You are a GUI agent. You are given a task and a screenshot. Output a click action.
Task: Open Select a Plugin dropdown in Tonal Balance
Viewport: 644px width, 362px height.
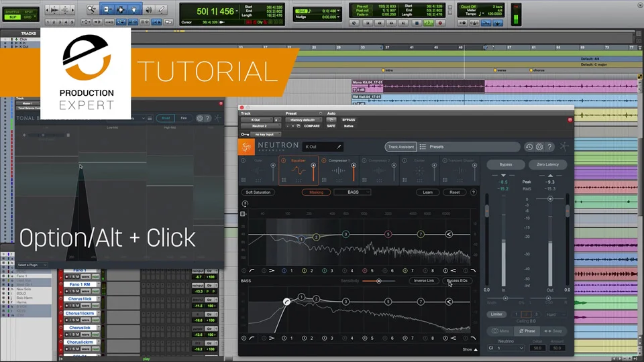click(x=32, y=265)
